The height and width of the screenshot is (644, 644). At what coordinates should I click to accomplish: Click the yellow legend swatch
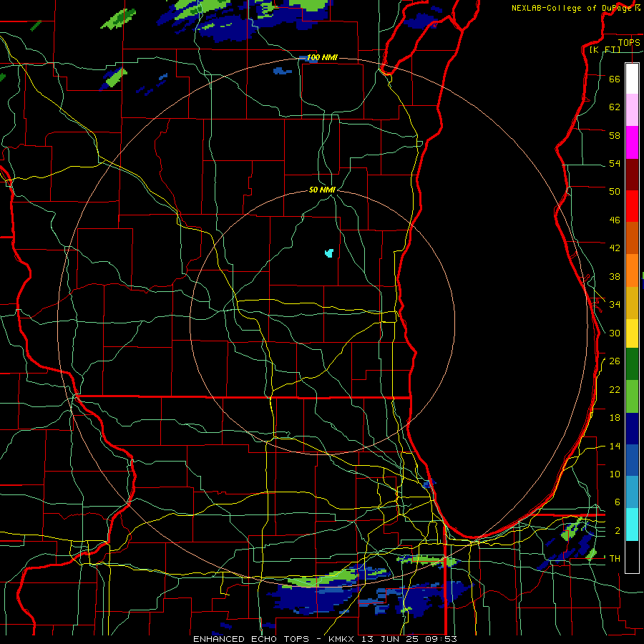pyautogui.click(x=632, y=333)
